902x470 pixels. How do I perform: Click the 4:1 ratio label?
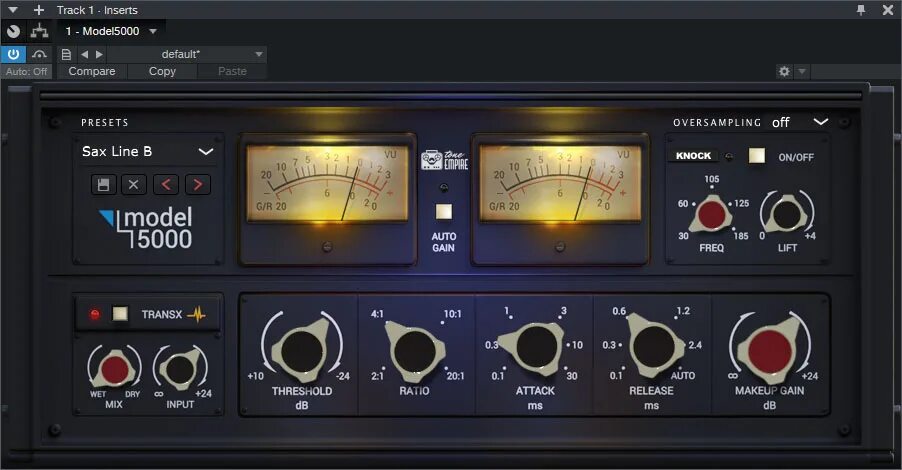pyautogui.click(x=377, y=314)
